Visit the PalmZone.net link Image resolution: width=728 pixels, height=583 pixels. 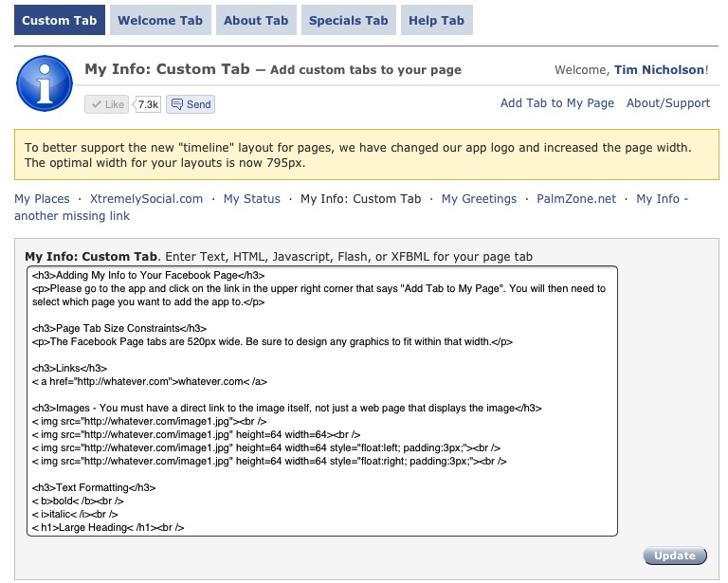click(x=576, y=199)
